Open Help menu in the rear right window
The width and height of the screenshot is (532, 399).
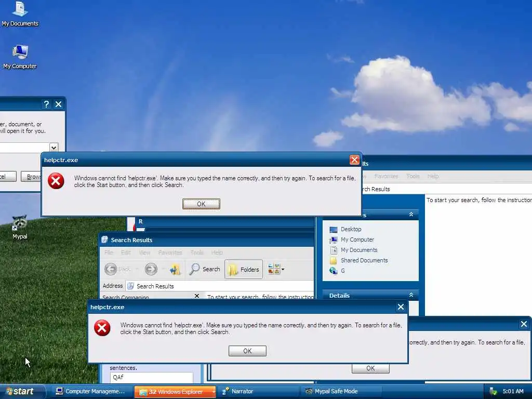coord(433,176)
